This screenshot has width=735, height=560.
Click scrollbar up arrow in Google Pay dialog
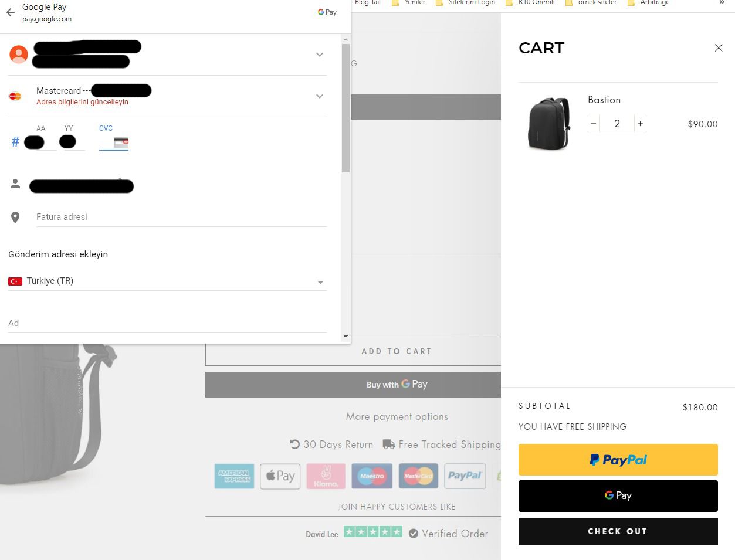click(x=346, y=39)
